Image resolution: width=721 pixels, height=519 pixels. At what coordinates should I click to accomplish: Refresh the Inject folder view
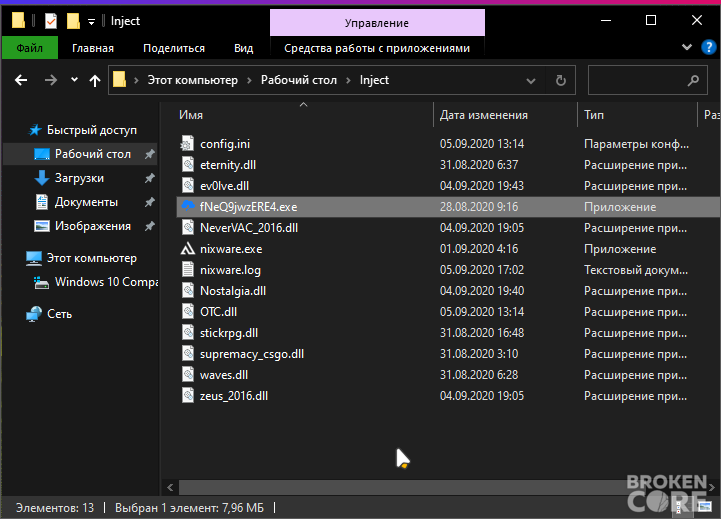561,81
